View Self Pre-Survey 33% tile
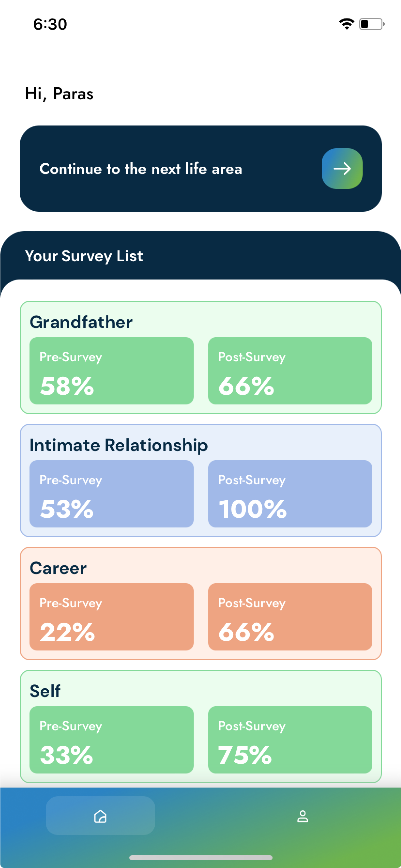Viewport: 401px width, 868px height. (x=112, y=740)
